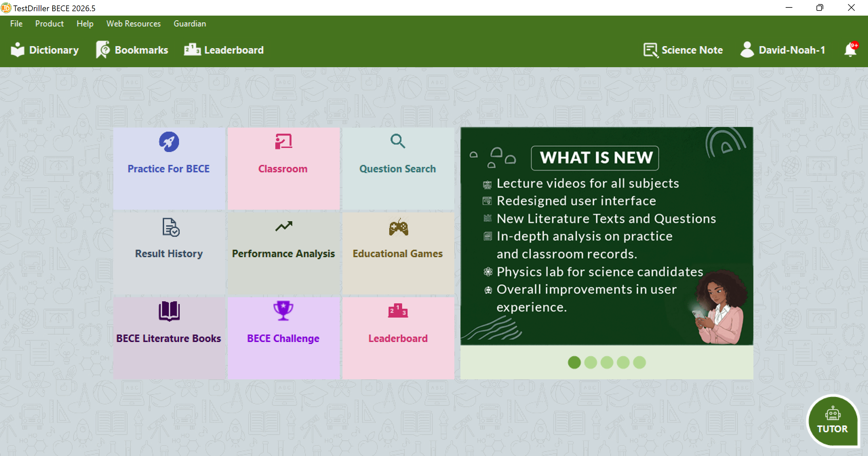
Task: Open the Guardian menu
Action: coord(190,24)
